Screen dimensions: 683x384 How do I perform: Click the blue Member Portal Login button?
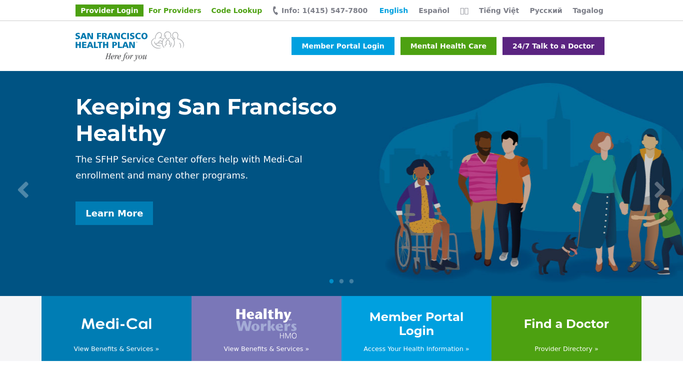tap(343, 46)
